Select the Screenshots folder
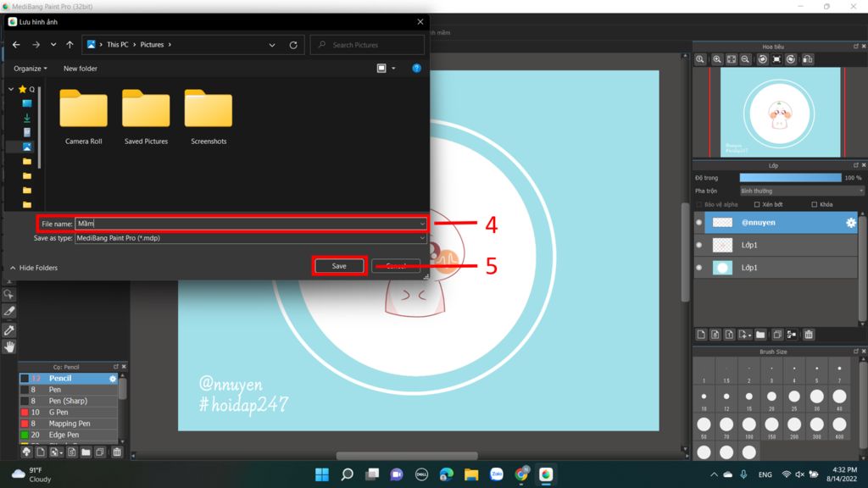This screenshot has width=868, height=488. (209, 117)
